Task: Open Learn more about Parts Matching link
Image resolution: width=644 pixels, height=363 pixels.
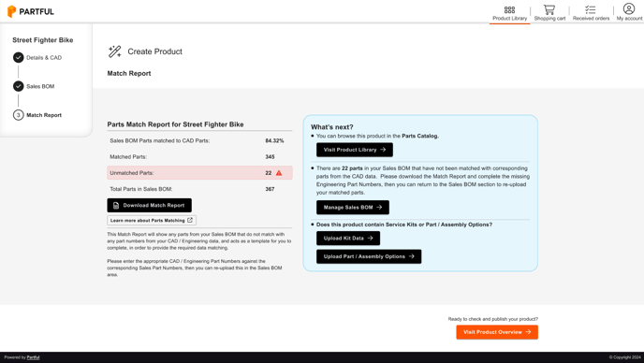Action: click(x=152, y=220)
